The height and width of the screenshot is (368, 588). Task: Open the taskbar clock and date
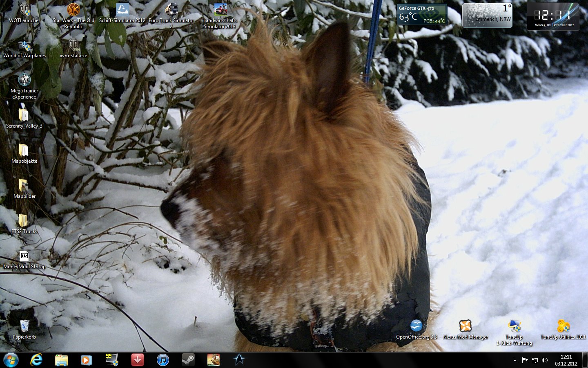coord(566,360)
